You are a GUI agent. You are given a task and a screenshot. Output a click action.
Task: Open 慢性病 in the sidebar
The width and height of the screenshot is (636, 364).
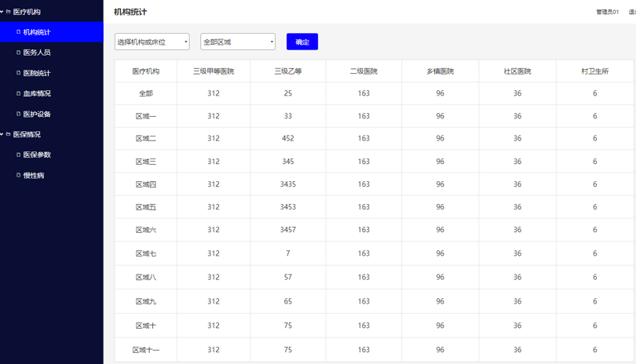pyautogui.click(x=34, y=175)
